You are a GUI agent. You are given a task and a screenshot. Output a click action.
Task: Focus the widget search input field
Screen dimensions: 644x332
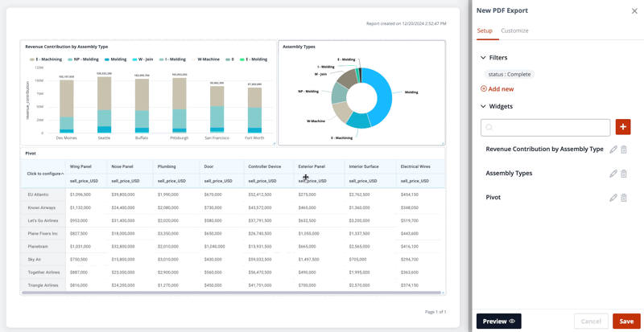coord(546,127)
